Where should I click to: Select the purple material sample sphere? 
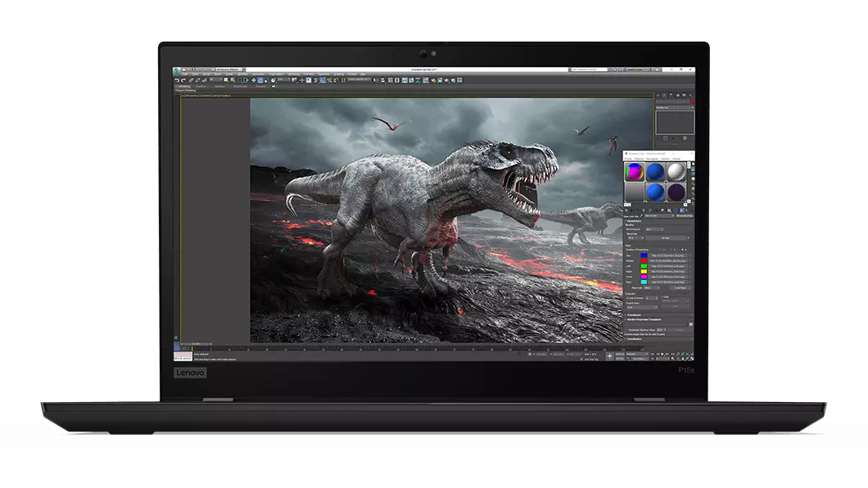(x=676, y=192)
